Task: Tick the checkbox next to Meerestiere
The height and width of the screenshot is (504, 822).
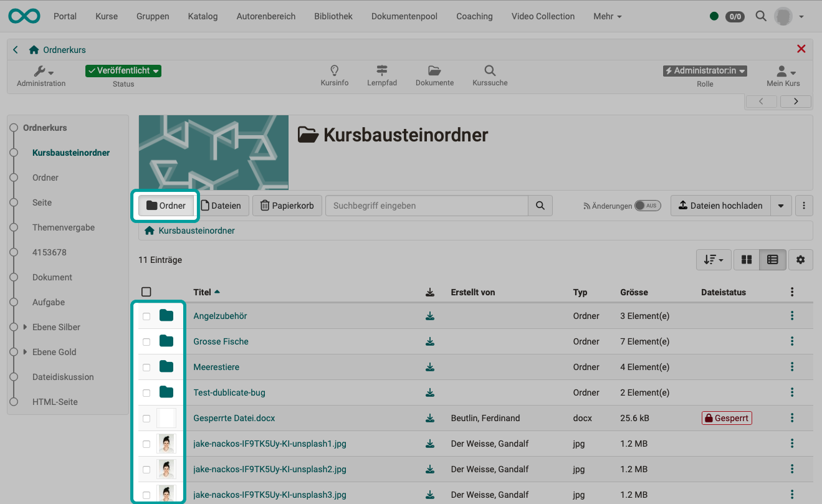Action: [146, 367]
